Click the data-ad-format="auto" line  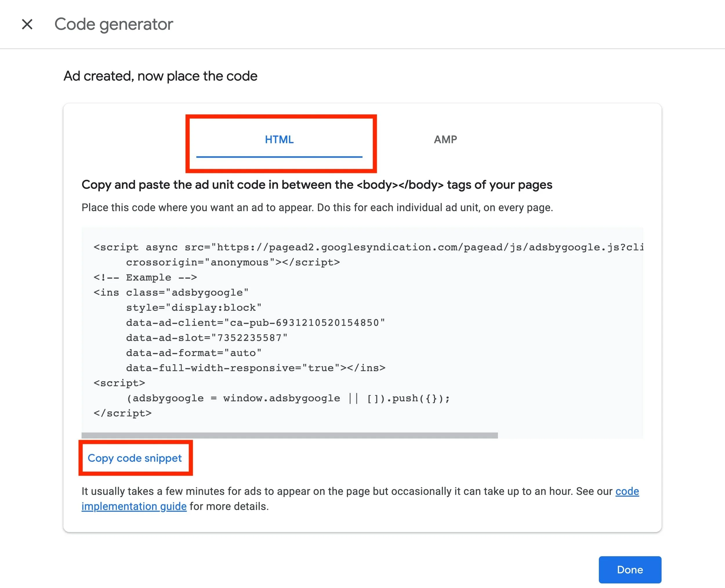pos(193,353)
